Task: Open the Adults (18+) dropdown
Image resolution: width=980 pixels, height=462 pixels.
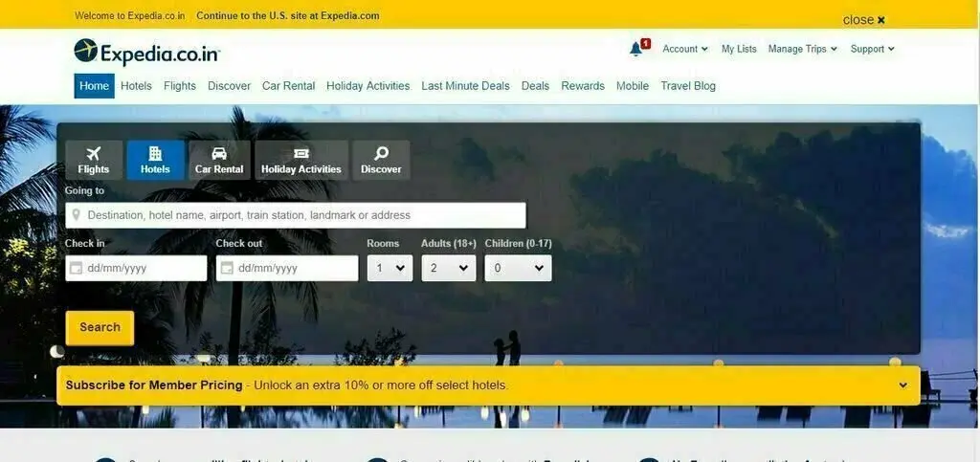Action: pyautogui.click(x=449, y=268)
